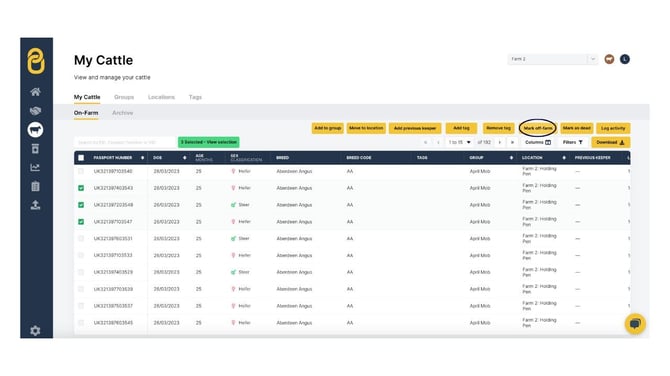Viewport: 670px width, 376px height.
Task: Select the cattle cow icon in sidebar
Action: click(x=35, y=129)
